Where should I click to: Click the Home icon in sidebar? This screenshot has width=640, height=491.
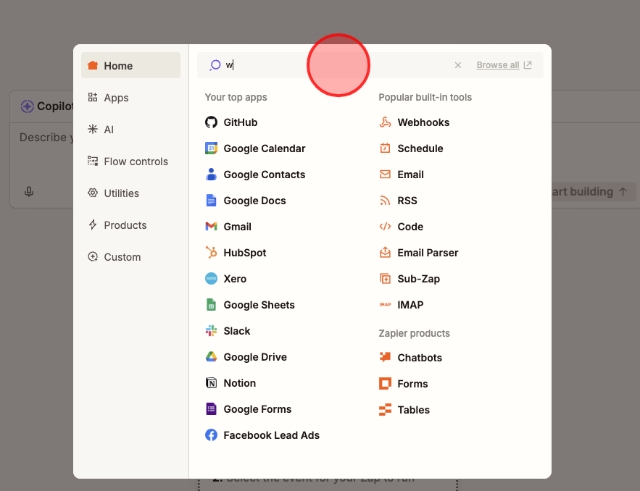[x=93, y=65]
